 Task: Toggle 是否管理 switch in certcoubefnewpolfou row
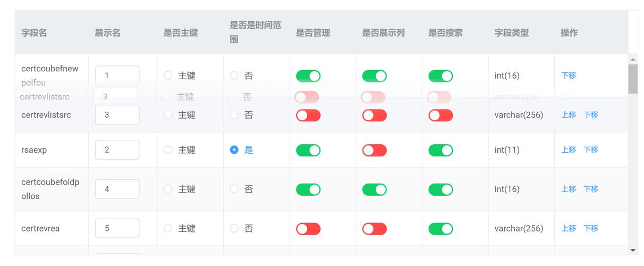[308, 76]
